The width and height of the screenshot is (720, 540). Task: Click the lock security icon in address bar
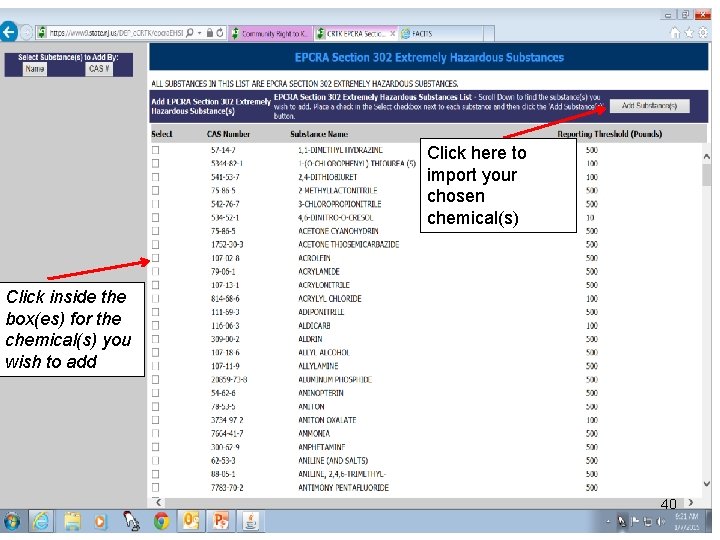[x=209, y=33]
